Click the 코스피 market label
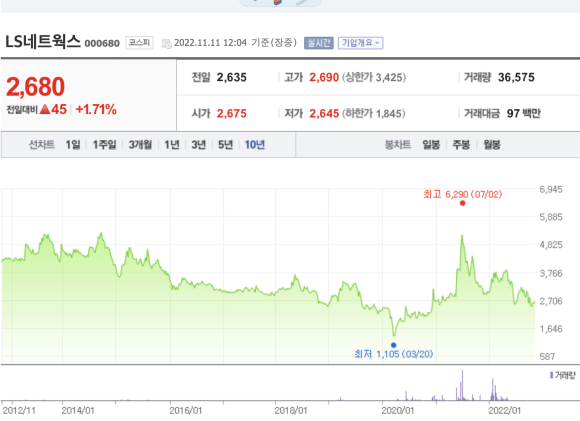The width and height of the screenshot is (580, 421). (139, 43)
